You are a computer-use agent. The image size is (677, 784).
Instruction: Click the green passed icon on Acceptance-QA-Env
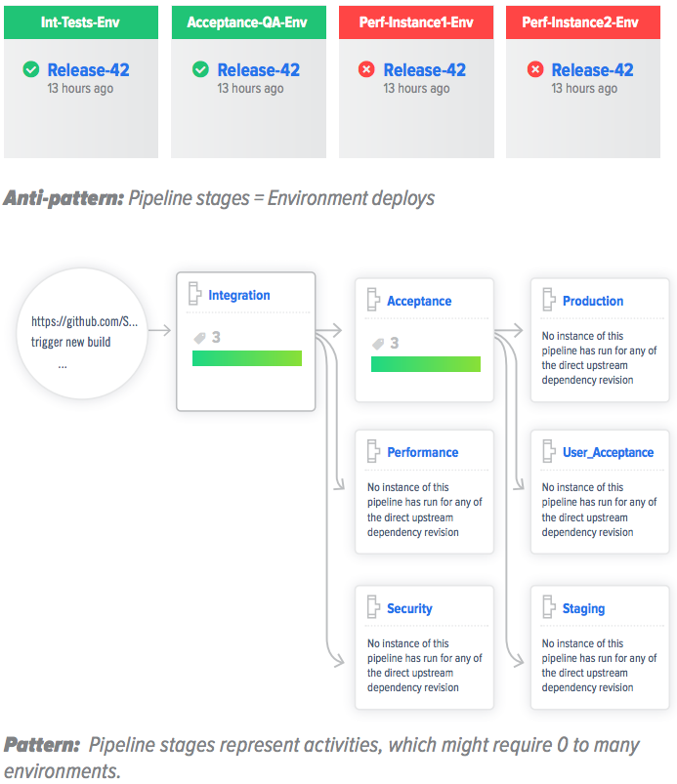(x=200, y=70)
